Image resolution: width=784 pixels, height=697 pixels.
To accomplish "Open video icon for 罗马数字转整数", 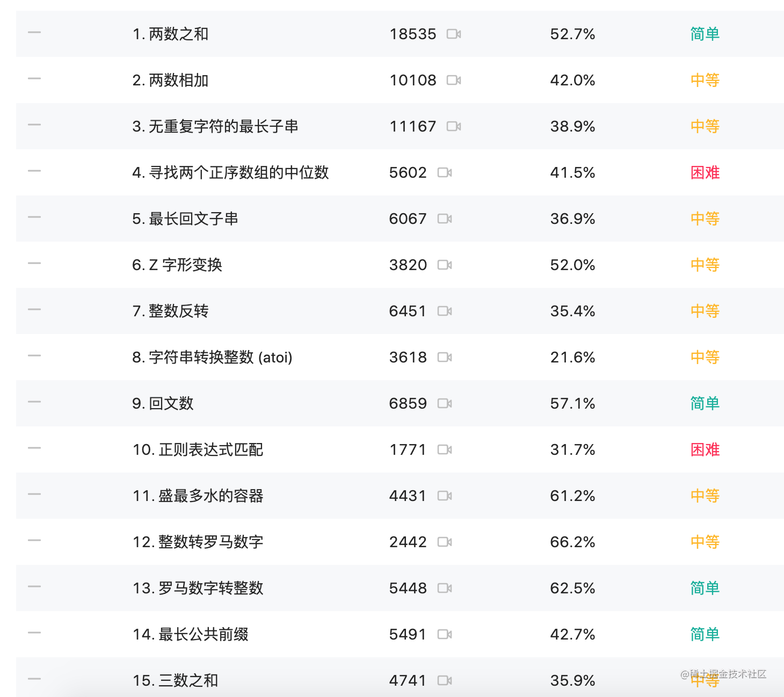I will coord(445,588).
